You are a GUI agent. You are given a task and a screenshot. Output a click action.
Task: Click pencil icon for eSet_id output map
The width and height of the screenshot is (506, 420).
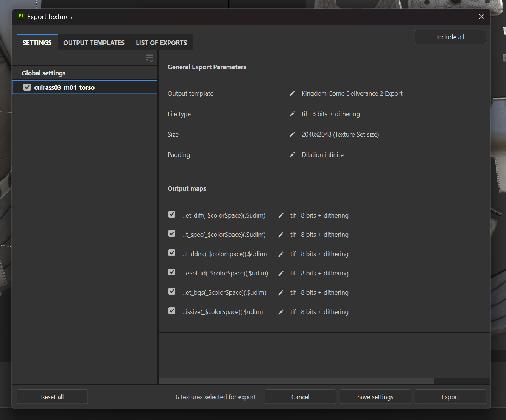pos(281,273)
